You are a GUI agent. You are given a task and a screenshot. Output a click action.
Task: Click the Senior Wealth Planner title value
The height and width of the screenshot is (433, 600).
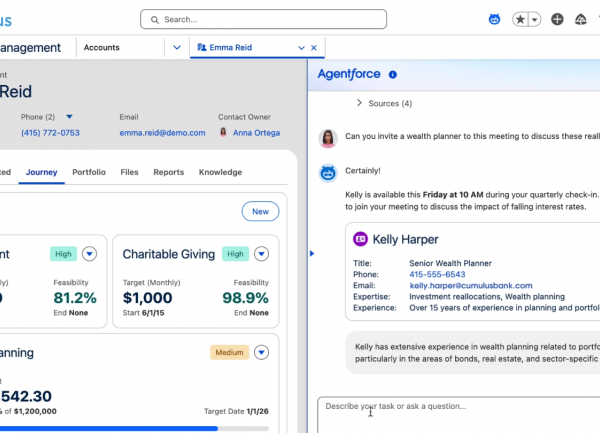click(450, 263)
